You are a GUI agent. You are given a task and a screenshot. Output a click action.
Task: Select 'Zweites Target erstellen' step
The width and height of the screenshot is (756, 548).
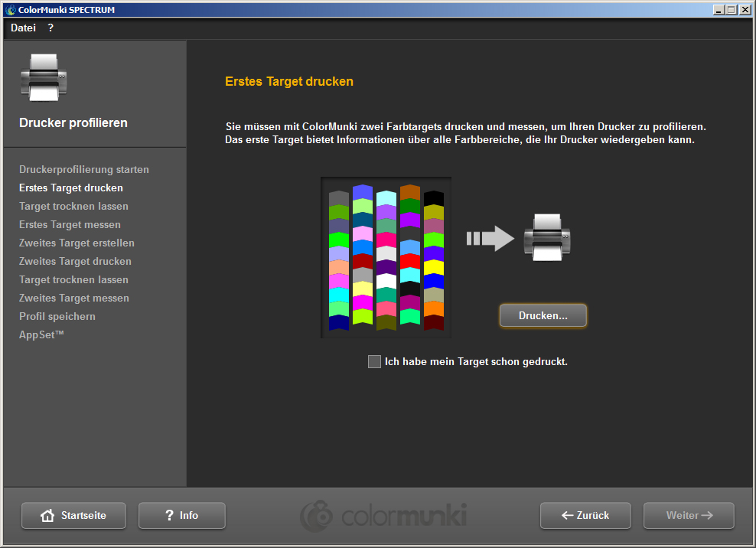coord(77,243)
